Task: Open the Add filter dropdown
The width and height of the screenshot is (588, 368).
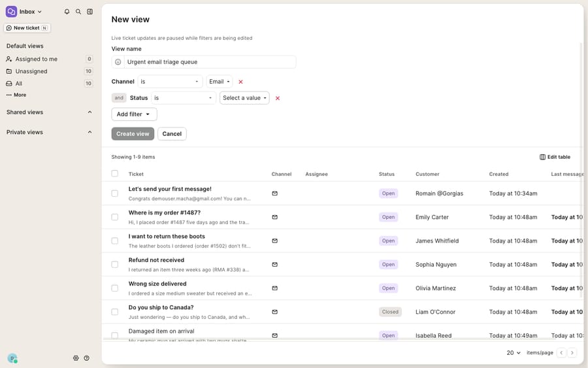Action: 134,114
